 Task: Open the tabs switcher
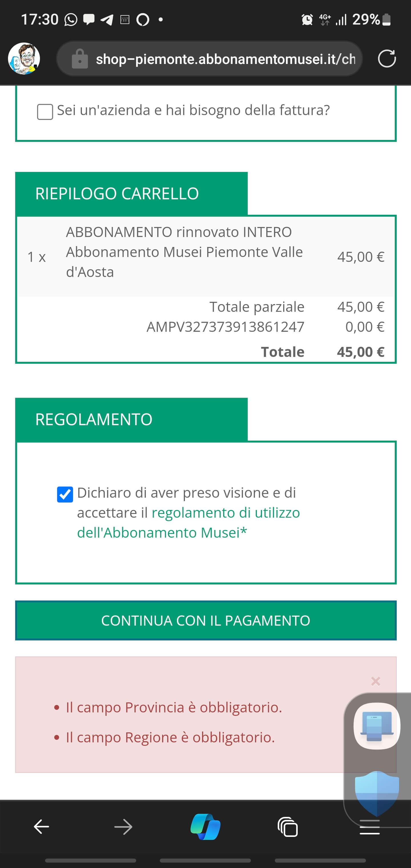tap(288, 827)
